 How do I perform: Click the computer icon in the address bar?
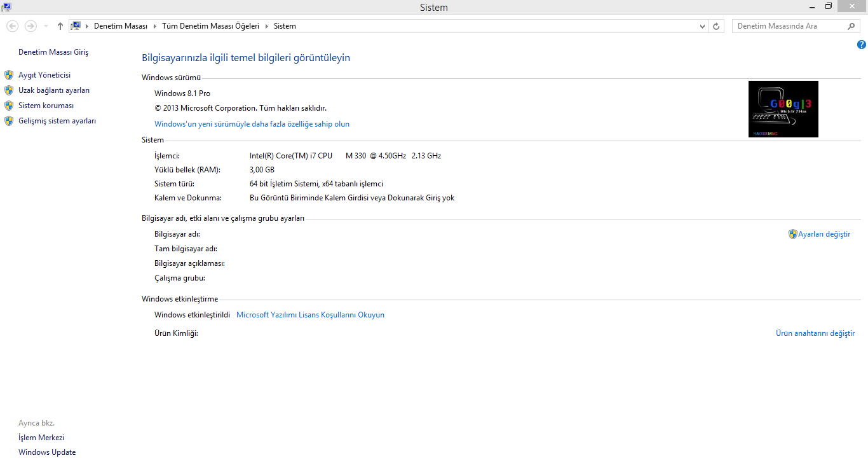(76, 26)
